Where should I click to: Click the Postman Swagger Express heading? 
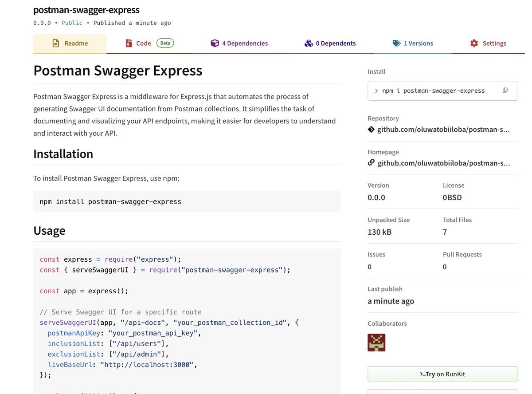point(118,71)
